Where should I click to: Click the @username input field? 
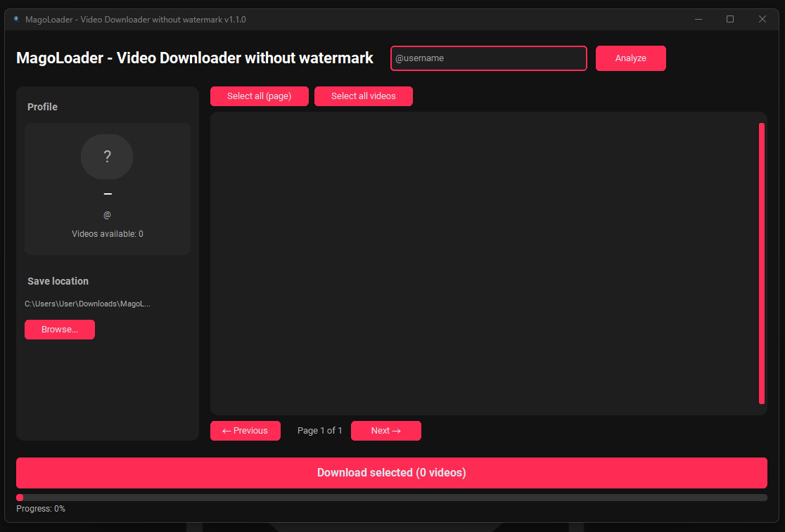(x=488, y=58)
